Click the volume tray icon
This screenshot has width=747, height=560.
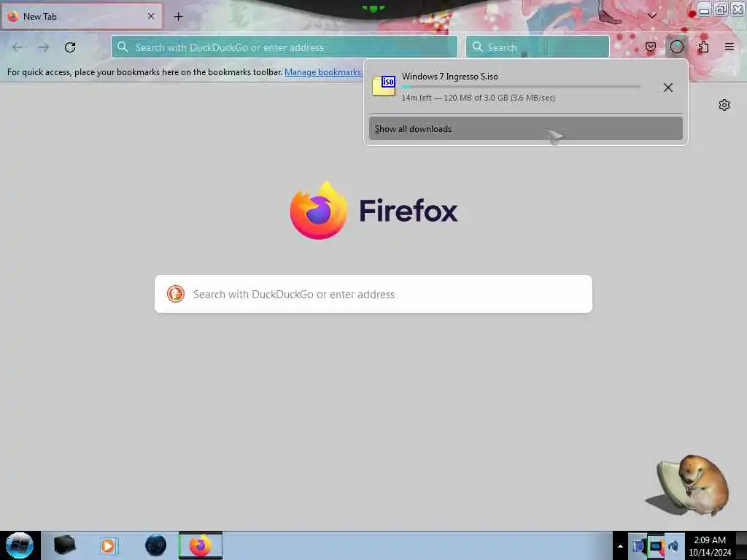pos(673,546)
